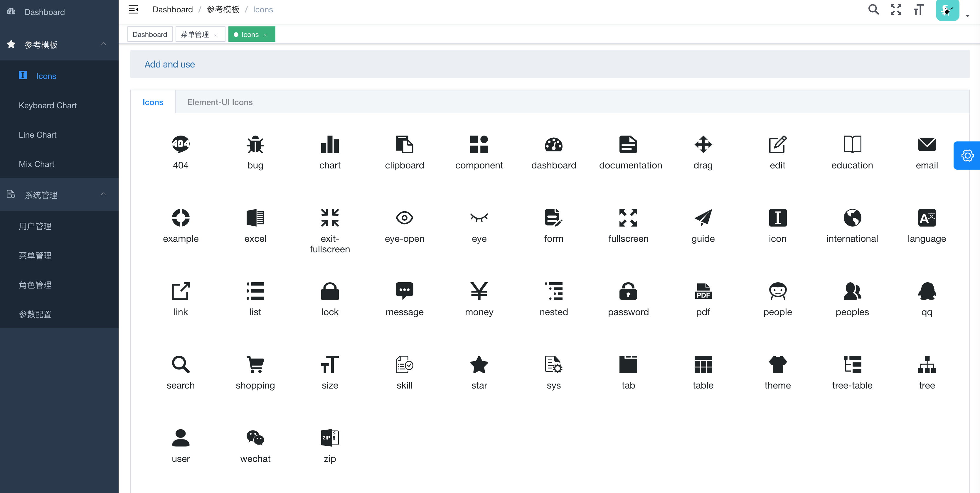The image size is (980, 493).
Task: Open 参数配置 in the sidebar
Action: point(59,314)
